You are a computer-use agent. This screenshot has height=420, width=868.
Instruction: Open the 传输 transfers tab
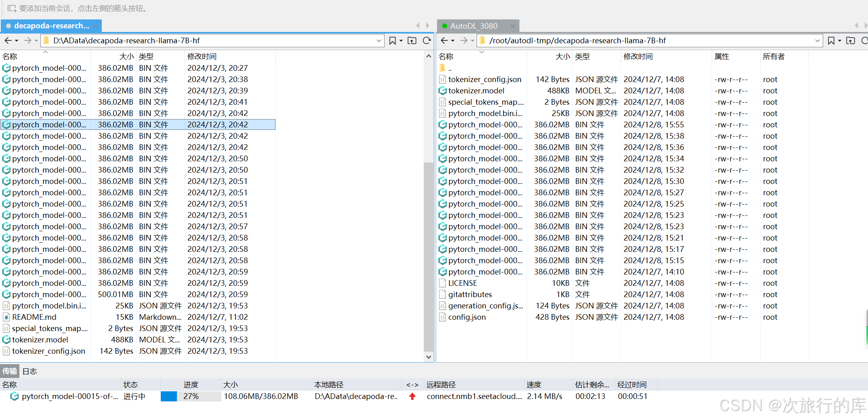click(x=10, y=371)
